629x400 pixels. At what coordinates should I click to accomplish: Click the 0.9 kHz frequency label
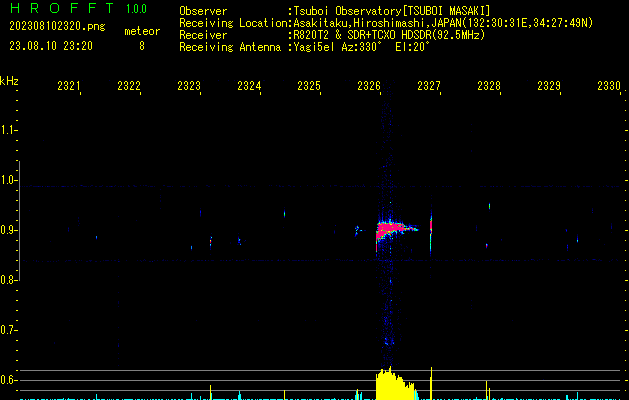10,230
